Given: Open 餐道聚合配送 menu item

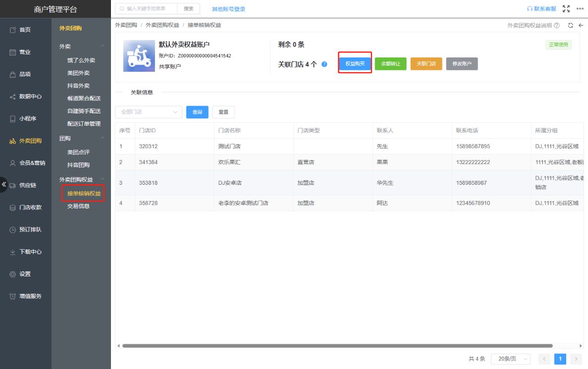Looking at the screenshot, I should pos(84,98).
